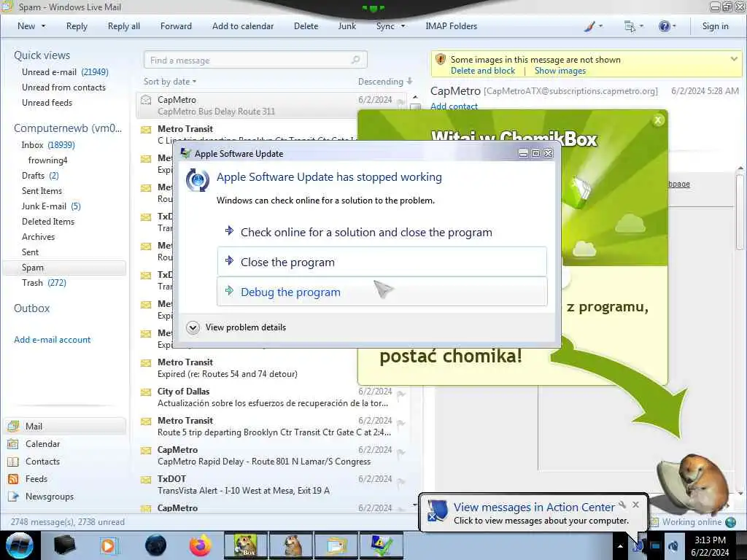Open the Menus layout icon
This screenshot has width=747, height=560.
pos(630,27)
